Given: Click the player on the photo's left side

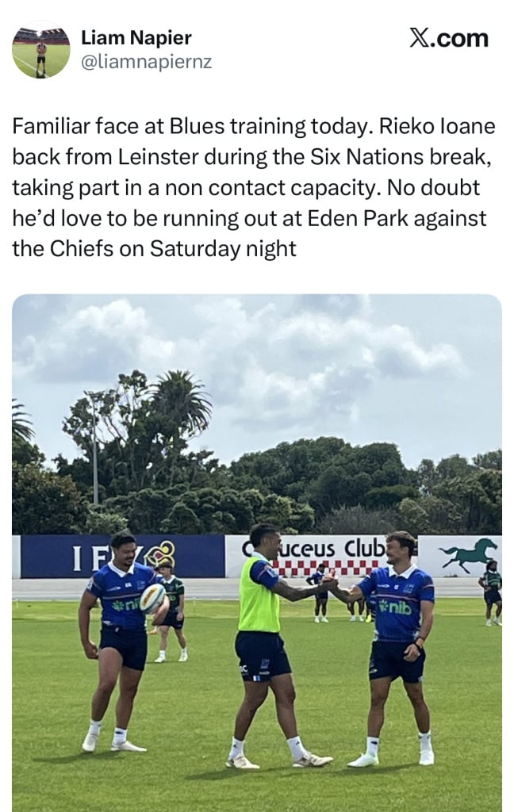Looking at the screenshot, I should point(121,641).
